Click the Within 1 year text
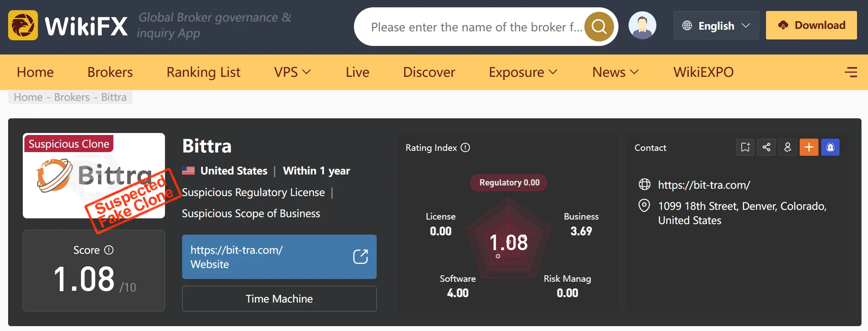 point(317,171)
